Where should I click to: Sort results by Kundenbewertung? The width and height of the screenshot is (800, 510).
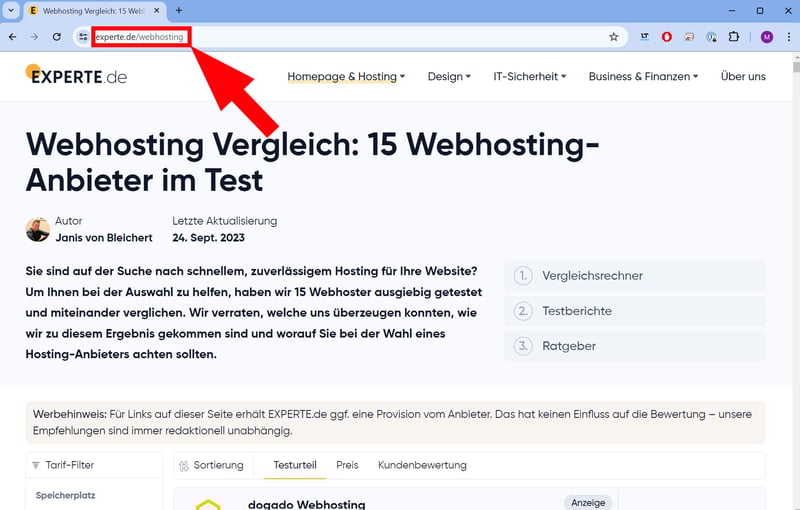pos(422,465)
